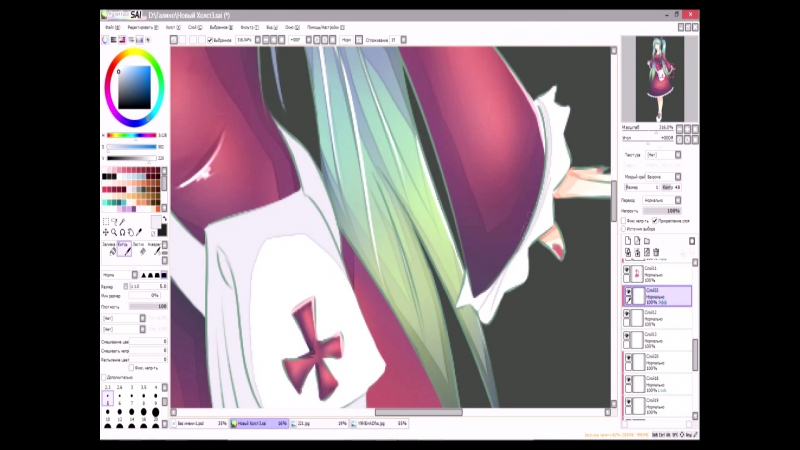Click the undo toolbar button
The height and width of the screenshot is (450, 800).
[174, 40]
